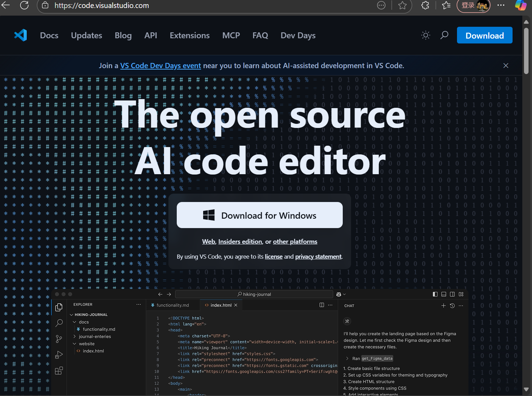Select the Explorer files icon in activity bar
Screen dimensions: 532x396
pos(59,307)
